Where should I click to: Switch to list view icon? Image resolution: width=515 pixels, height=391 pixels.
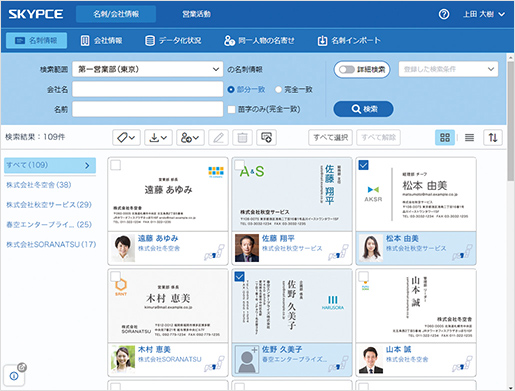(x=469, y=137)
